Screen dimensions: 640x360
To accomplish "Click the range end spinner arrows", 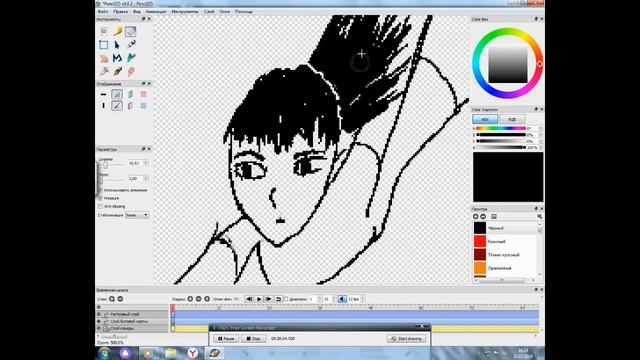I will coord(334,299).
